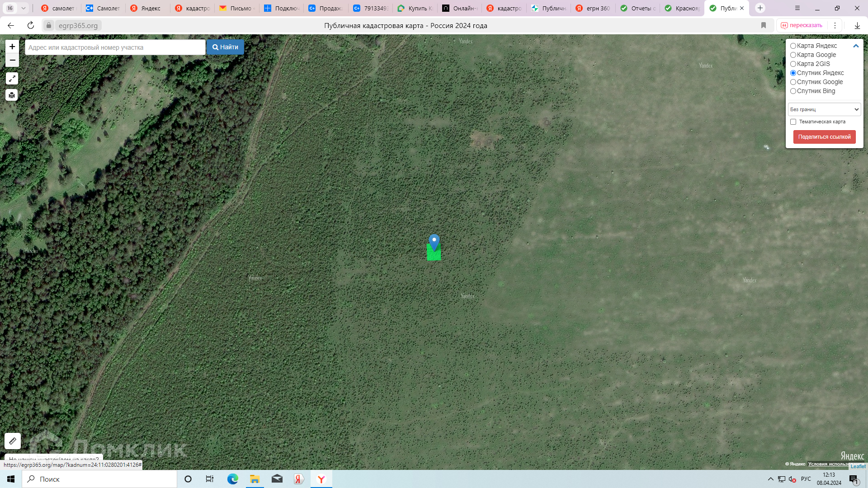The width and height of the screenshot is (868, 488).
Task: Open the Без границ dropdown
Action: coord(824,109)
